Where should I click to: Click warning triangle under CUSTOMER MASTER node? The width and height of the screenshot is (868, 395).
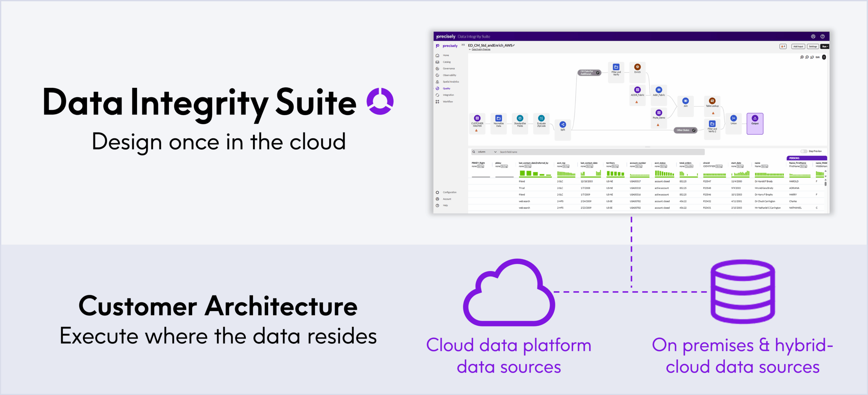pos(476,131)
